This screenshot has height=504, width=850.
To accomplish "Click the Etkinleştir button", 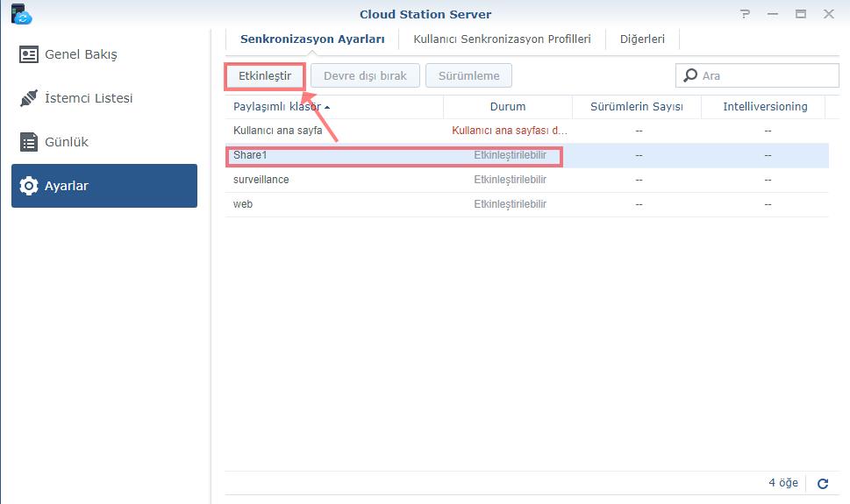I will [265, 76].
